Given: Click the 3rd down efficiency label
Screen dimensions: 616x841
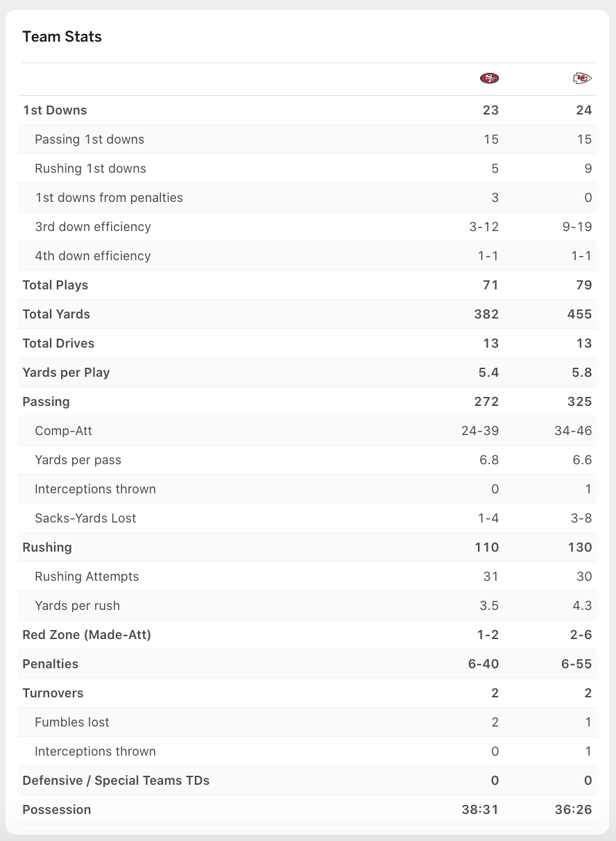Looking at the screenshot, I should pos(92,227).
